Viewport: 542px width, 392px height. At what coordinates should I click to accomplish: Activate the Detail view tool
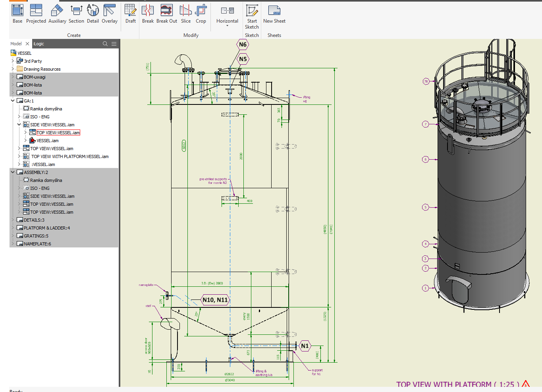tap(93, 14)
